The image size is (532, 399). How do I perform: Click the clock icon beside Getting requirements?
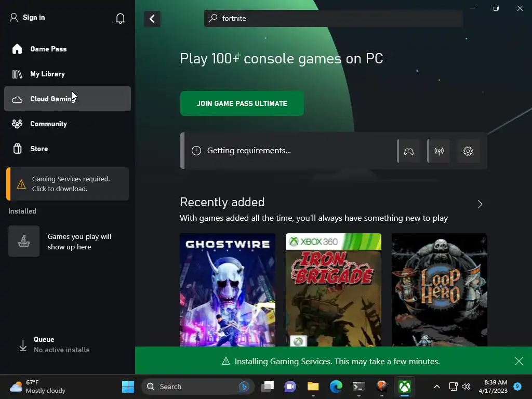196,151
